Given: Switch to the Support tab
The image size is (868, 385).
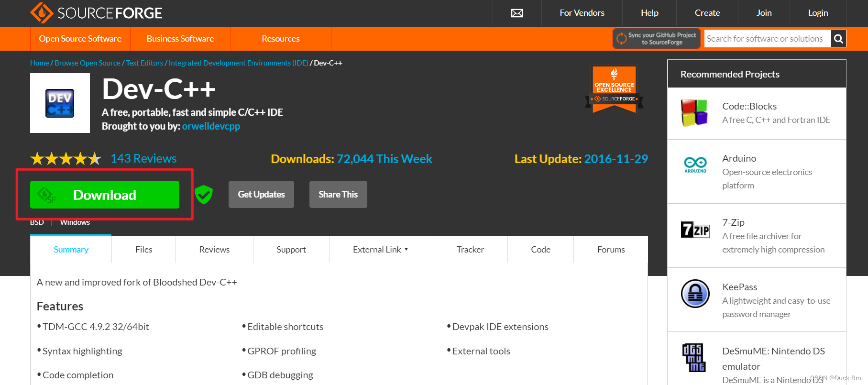Looking at the screenshot, I should pyautogui.click(x=291, y=250).
